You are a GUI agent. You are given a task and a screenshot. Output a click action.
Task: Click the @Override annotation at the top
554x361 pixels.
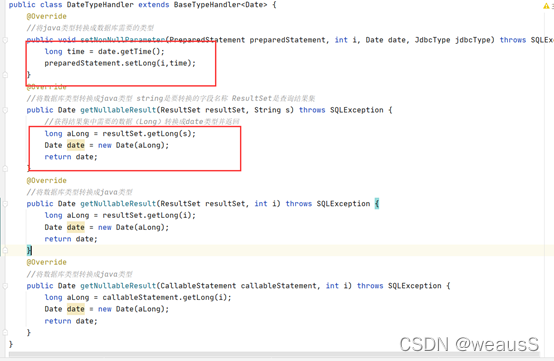[47, 17]
